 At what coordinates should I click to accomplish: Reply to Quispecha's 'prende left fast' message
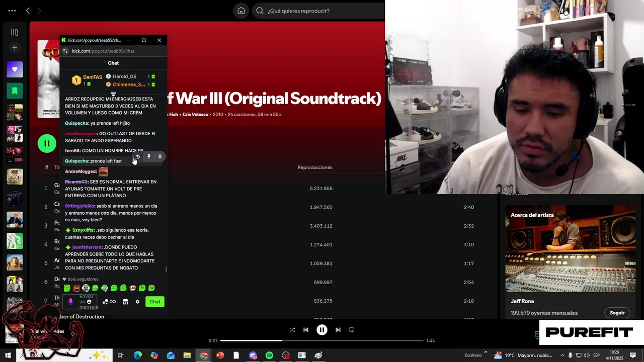pos(137,157)
